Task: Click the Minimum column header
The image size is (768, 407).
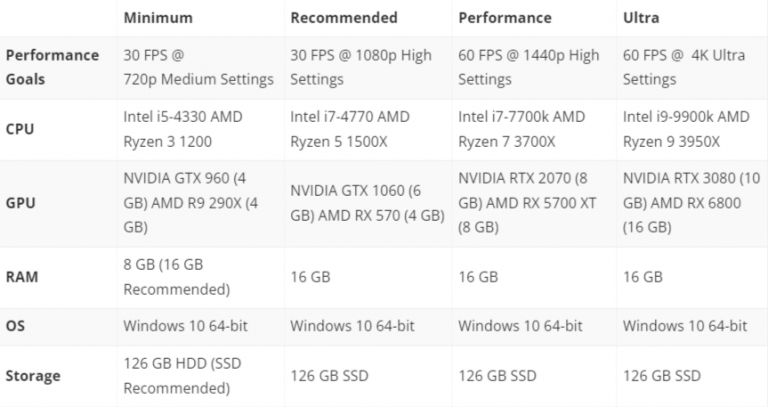Action: pos(158,18)
